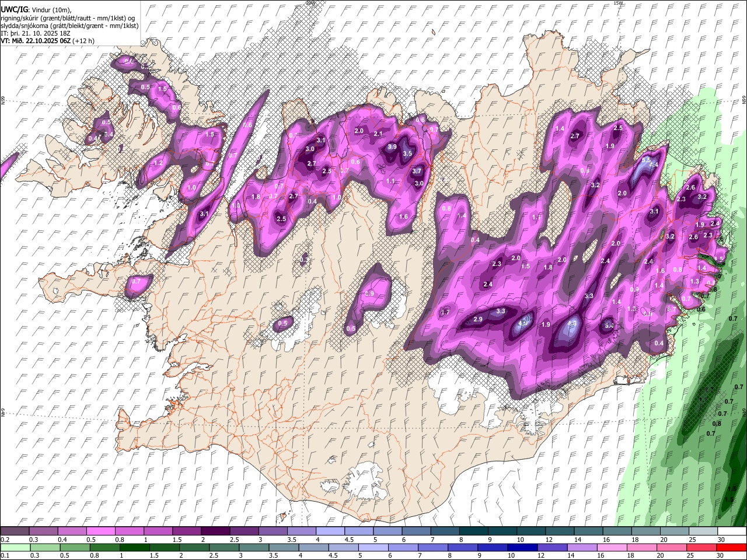
Task: Click the "VT: Mið. 22.10.2025 06Z" valid time
Action: click(36, 41)
